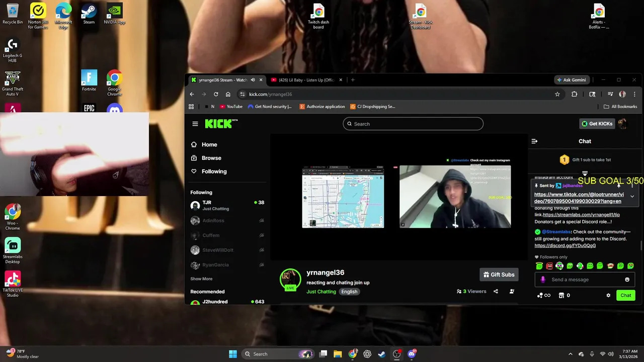Open SteveWillDoIt channel in Following list
The height and width of the screenshot is (362, 644).
pos(227,250)
